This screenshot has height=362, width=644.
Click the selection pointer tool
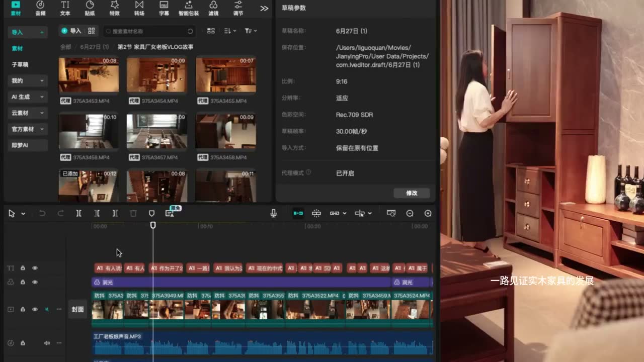12,214
